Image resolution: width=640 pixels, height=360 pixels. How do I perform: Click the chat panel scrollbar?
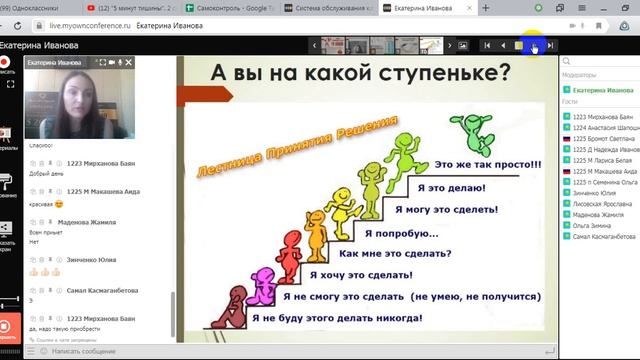pyautogui.click(x=173, y=313)
